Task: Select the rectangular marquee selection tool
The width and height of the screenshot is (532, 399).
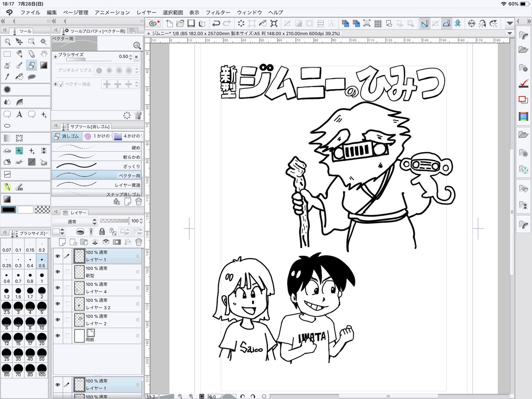Action: click(x=8, y=54)
